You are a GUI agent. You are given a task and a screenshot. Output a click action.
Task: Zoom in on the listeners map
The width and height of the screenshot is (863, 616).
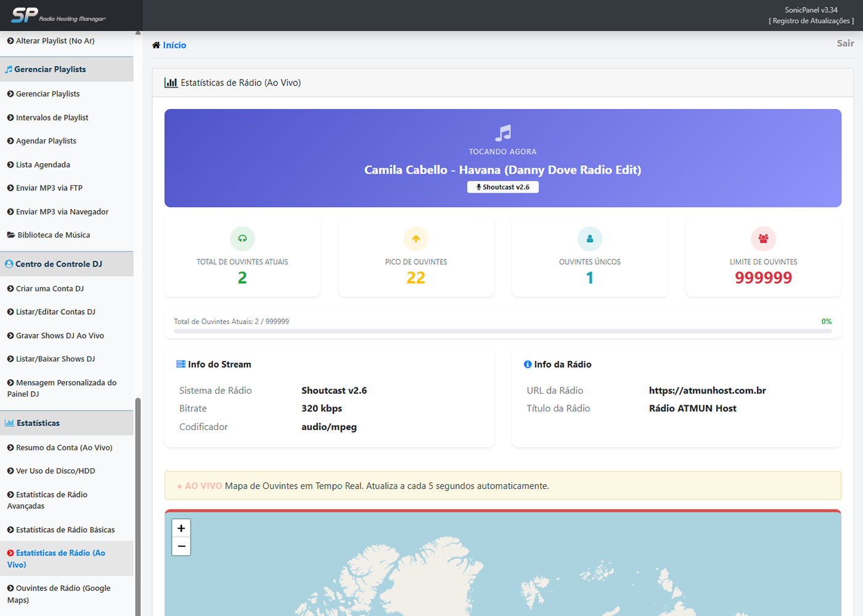click(181, 529)
